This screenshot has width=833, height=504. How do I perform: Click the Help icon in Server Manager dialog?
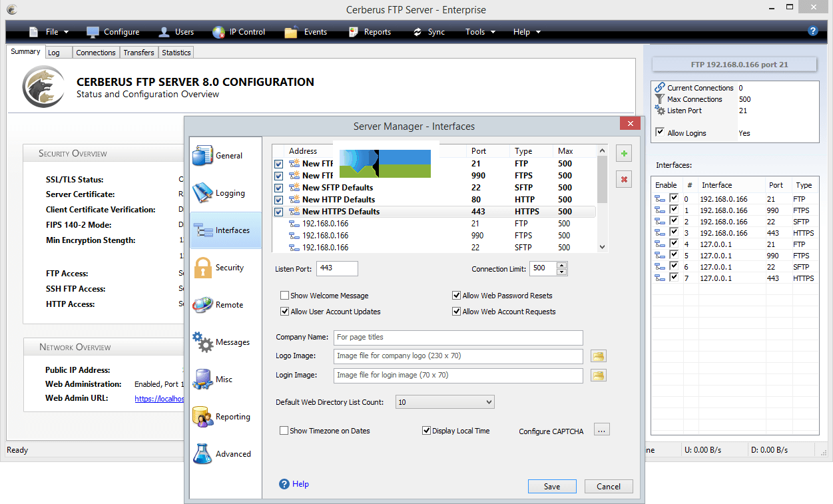(x=284, y=484)
